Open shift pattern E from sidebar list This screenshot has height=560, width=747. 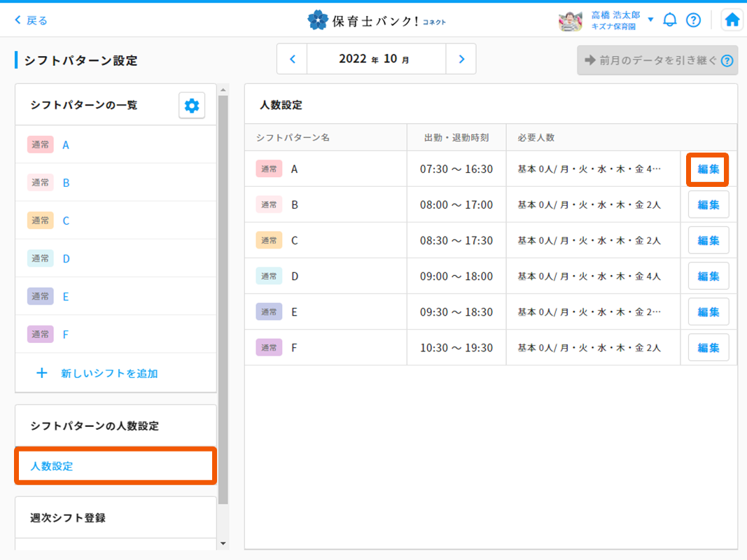[x=66, y=296]
